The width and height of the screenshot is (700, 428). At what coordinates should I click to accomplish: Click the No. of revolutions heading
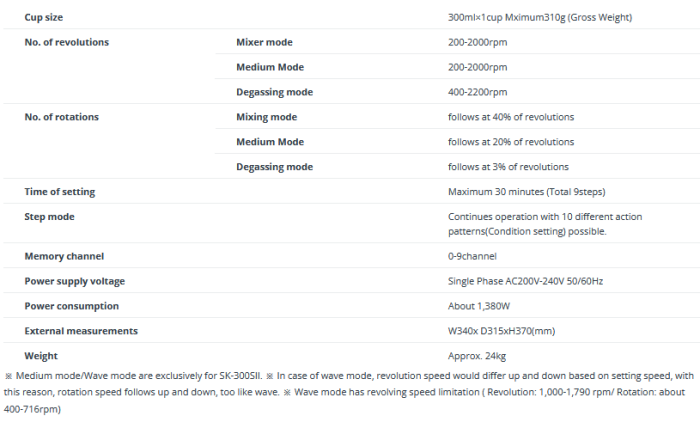pos(66,42)
